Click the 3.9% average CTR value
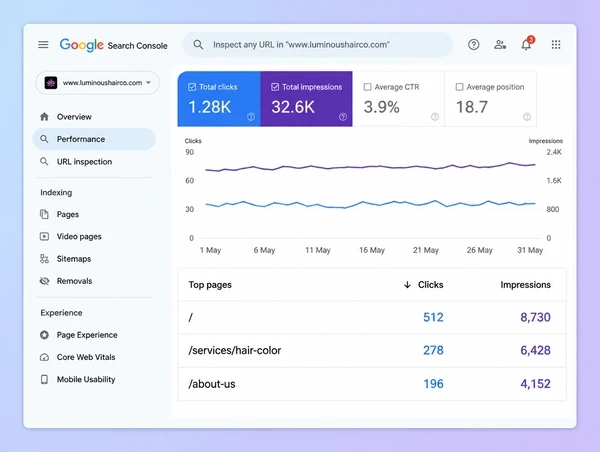The width and height of the screenshot is (600, 452). 382,107
